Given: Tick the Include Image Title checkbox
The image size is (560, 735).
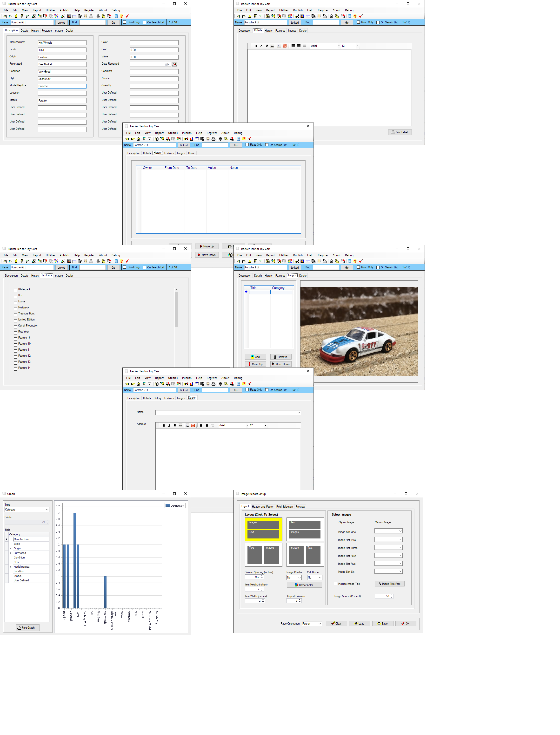Looking at the screenshot, I should [x=335, y=584].
